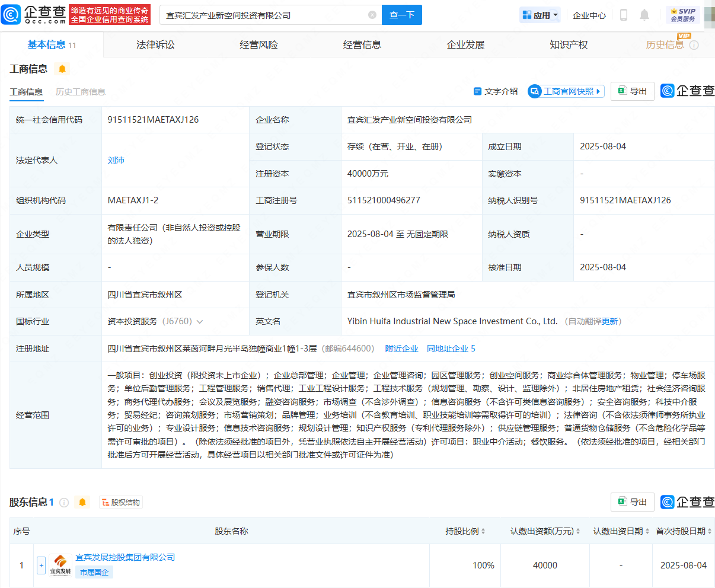
Task: Open 宜宾发展控股集团有限公司 shareholder link
Action: click(x=125, y=557)
